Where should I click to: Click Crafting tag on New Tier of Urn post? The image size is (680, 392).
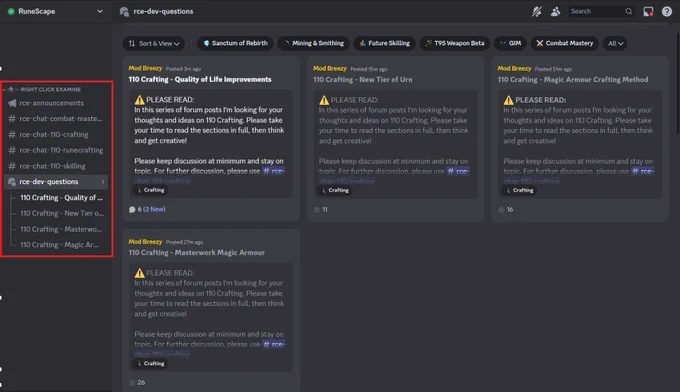pyautogui.click(x=335, y=190)
